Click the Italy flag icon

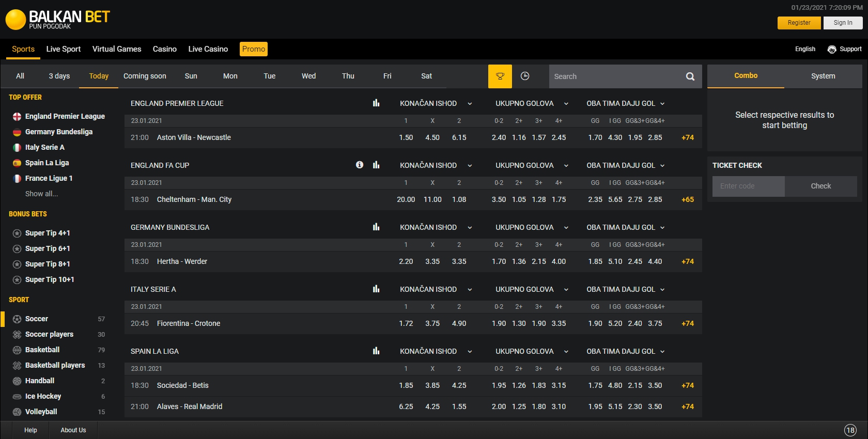point(17,148)
